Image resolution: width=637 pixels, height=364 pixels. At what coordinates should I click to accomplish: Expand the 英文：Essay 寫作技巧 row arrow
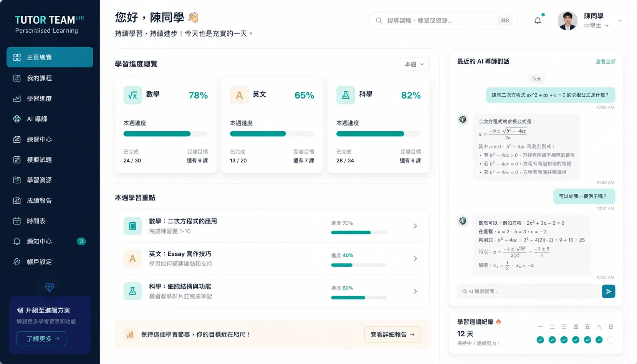click(x=415, y=258)
